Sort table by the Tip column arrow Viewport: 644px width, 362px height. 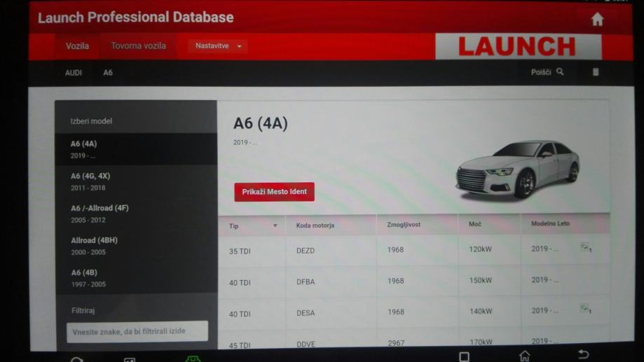pyautogui.click(x=275, y=225)
